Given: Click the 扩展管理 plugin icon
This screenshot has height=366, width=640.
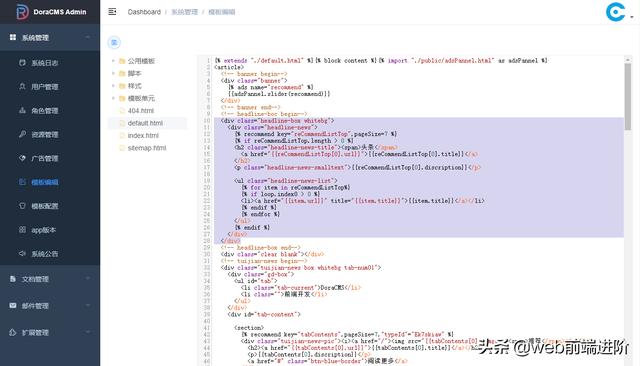Looking at the screenshot, I should (13, 333).
